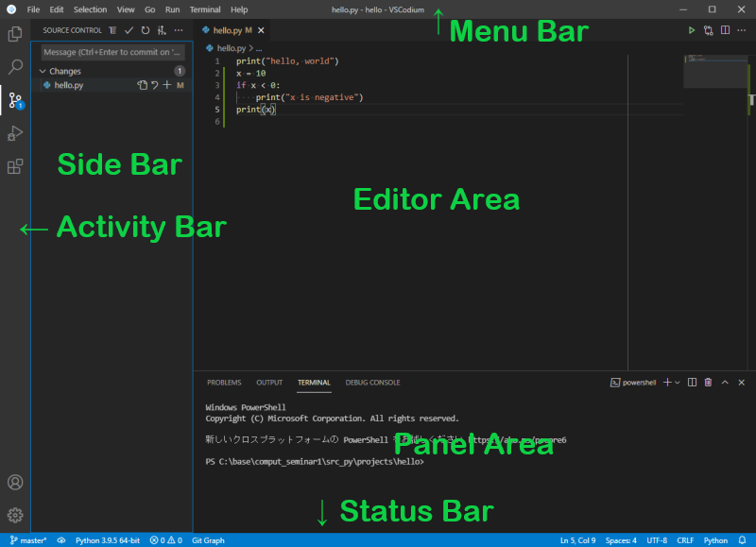
Task: Expand the breadcrumb ellipsis after hello.py
Action: [x=259, y=48]
